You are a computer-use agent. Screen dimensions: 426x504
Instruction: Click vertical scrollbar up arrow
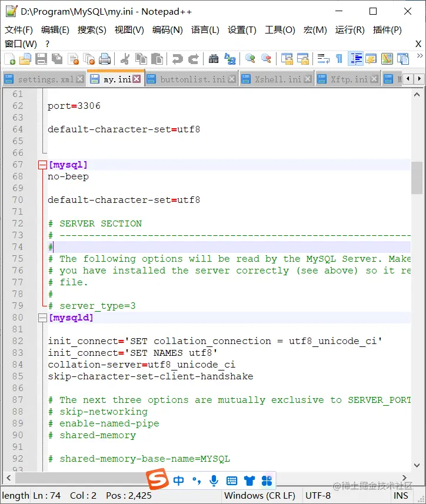tap(417, 95)
